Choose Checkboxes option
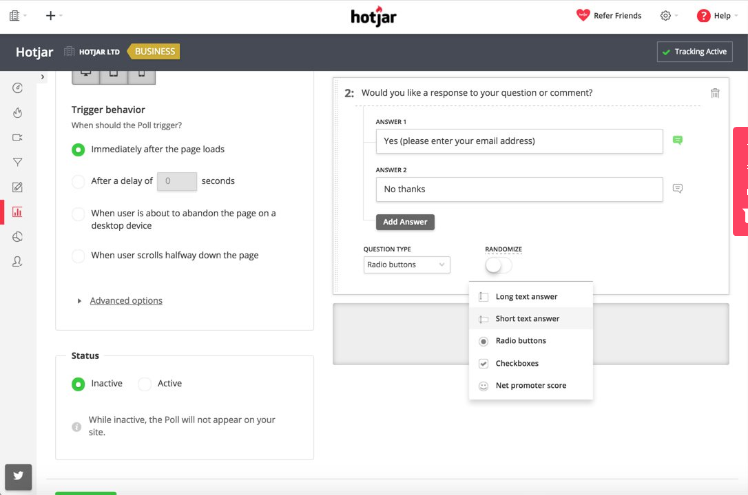The height and width of the screenshot is (495, 748). click(x=531, y=363)
